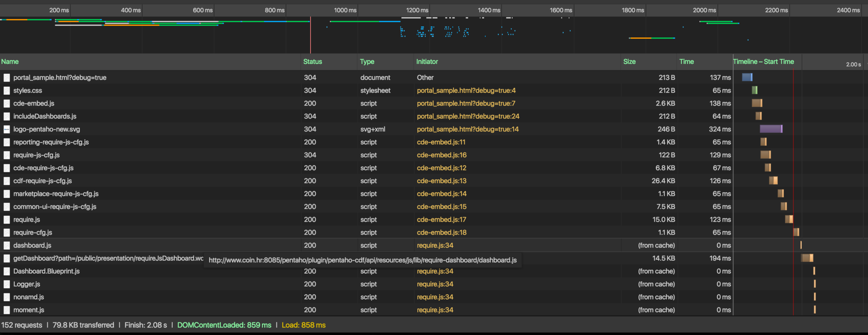Click the document icon beside portal_sample.html?debug=true

tap(7, 78)
